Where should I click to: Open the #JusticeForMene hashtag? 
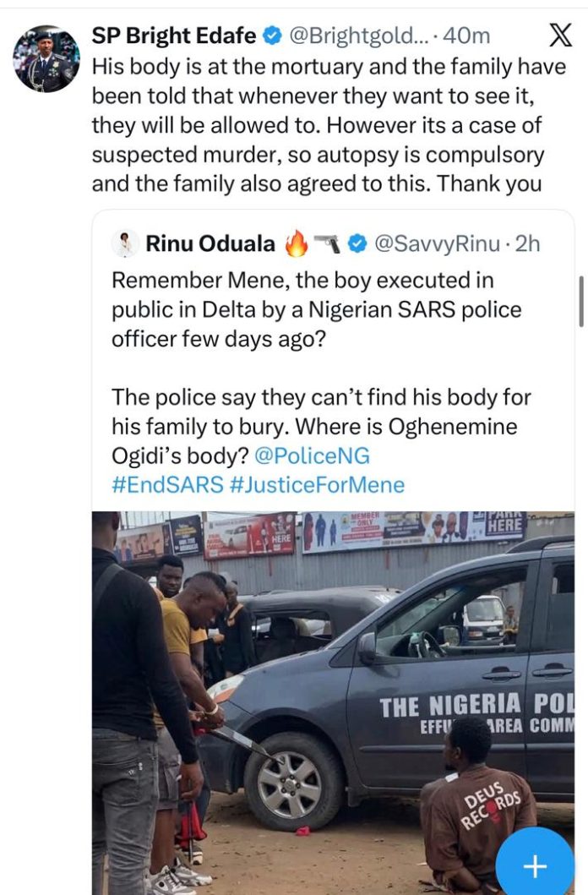pyautogui.click(x=317, y=484)
